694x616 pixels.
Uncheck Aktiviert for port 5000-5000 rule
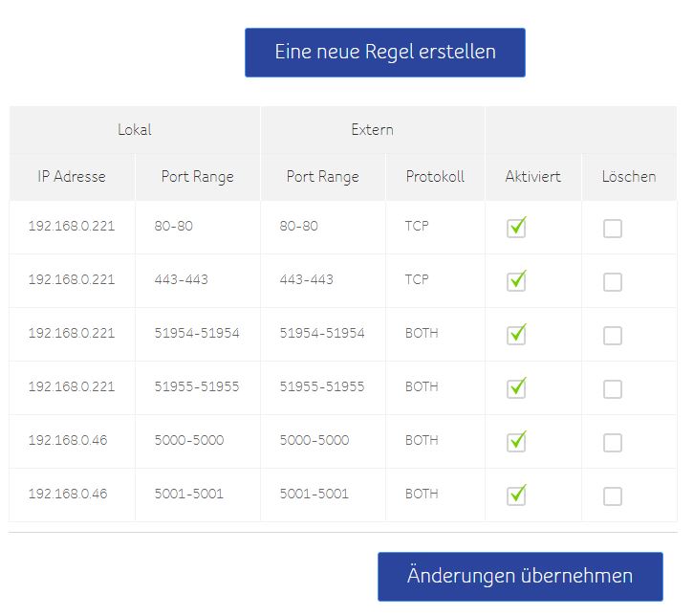coord(516,443)
